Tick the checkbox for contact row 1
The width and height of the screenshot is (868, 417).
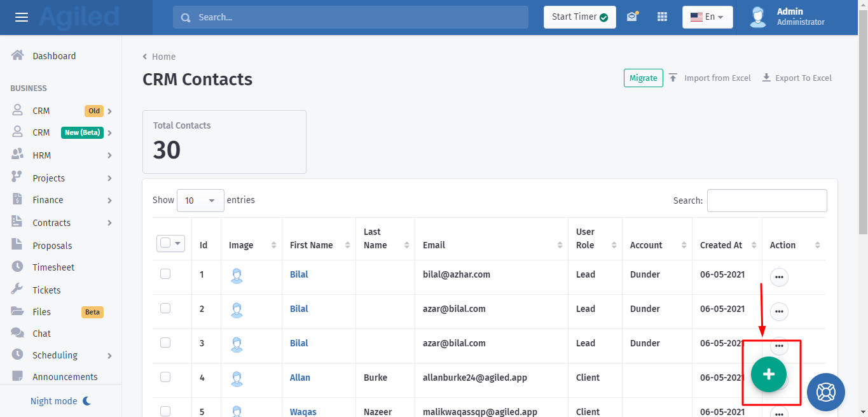click(165, 274)
